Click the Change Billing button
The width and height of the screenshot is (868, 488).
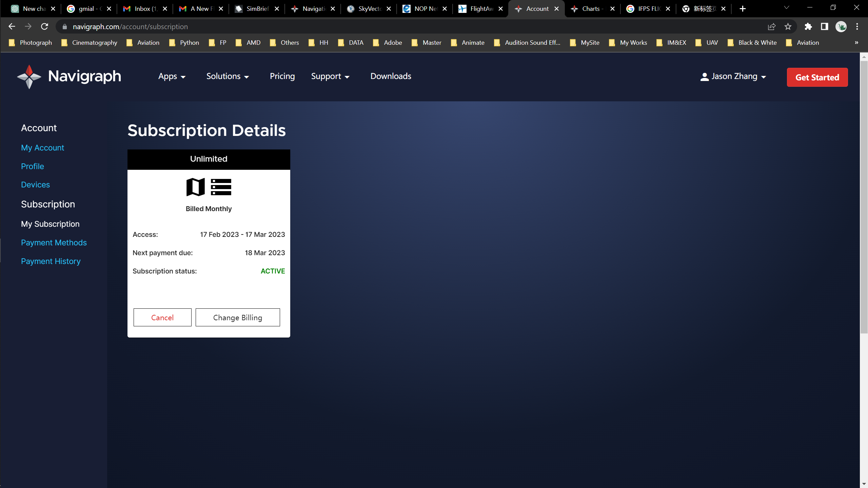coord(238,318)
